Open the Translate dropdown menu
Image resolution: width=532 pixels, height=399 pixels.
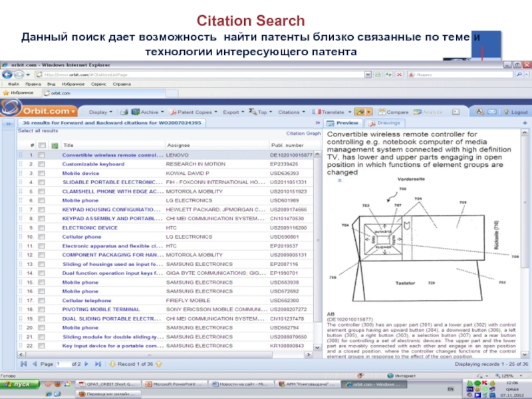[331, 112]
